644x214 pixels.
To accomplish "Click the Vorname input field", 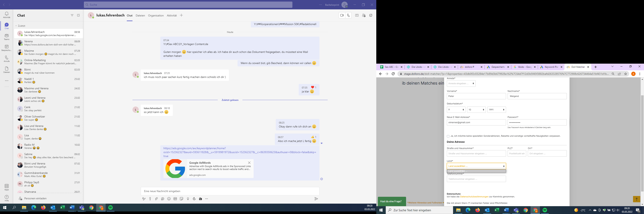I will 476,96.
